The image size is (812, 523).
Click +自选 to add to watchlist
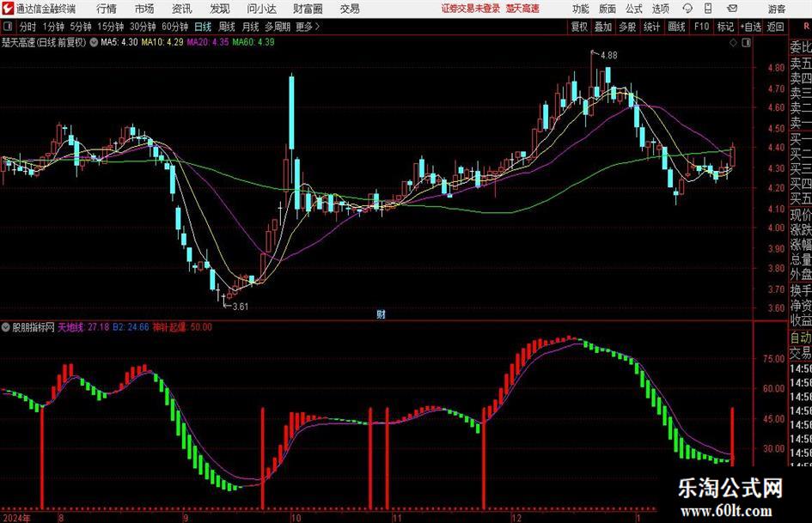coord(750,27)
